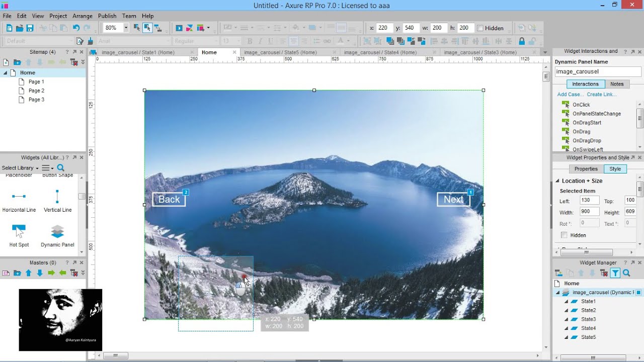Open the Publish menu
The image size is (644, 362).
tap(107, 16)
